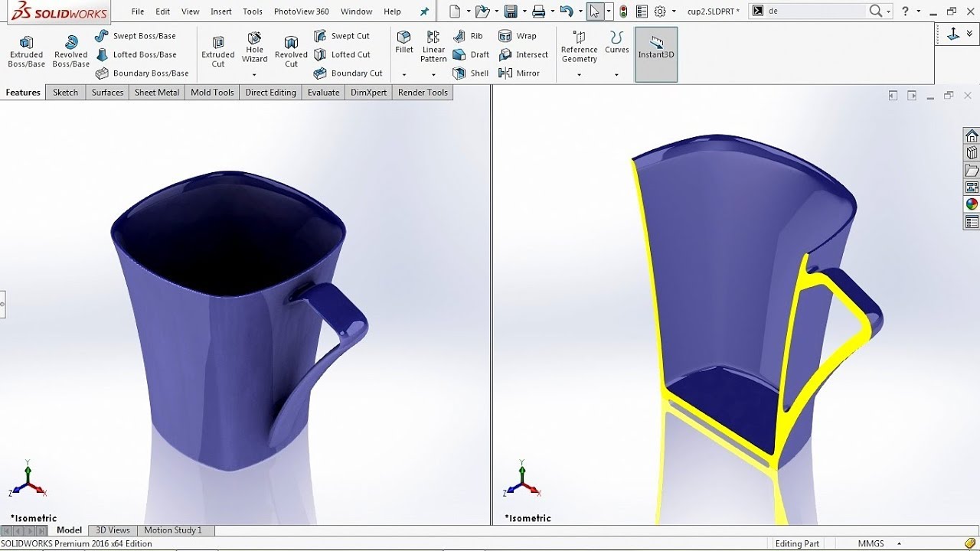Toggle Instant3D mode
The height and width of the screenshot is (551, 980).
pyautogui.click(x=656, y=54)
